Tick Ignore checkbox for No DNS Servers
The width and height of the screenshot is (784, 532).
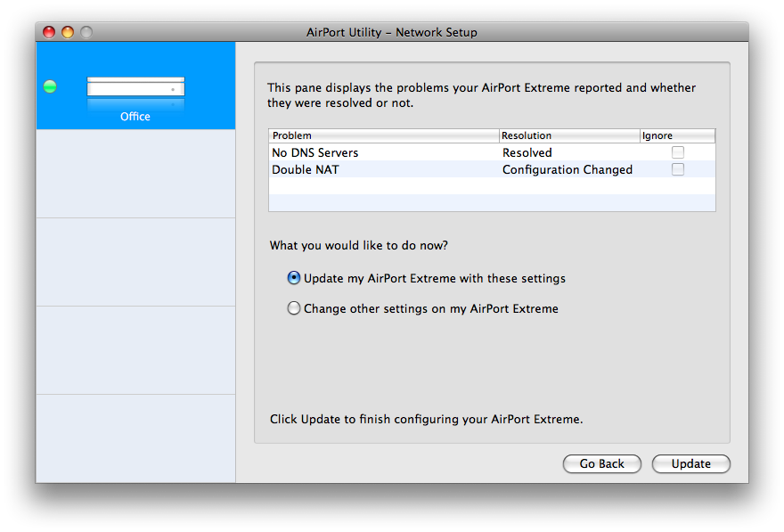coord(678,152)
